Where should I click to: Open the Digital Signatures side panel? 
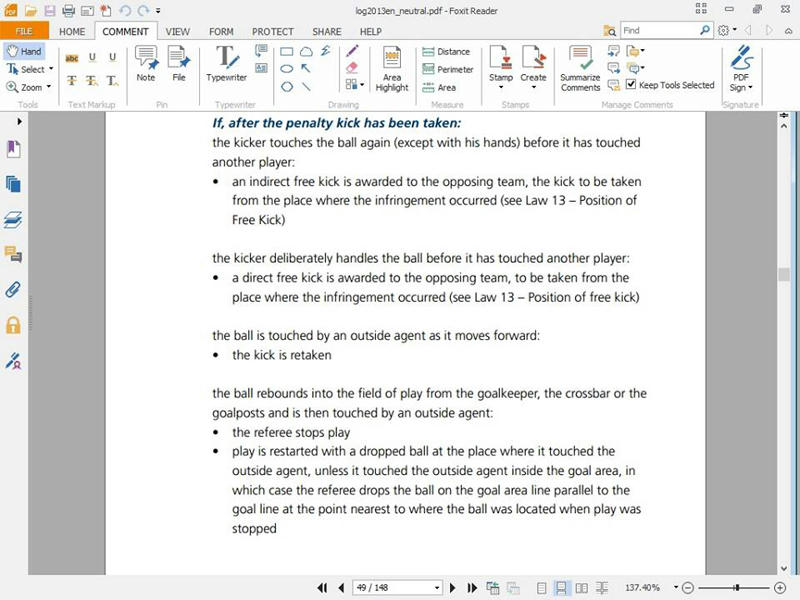pyautogui.click(x=13, y=361)
